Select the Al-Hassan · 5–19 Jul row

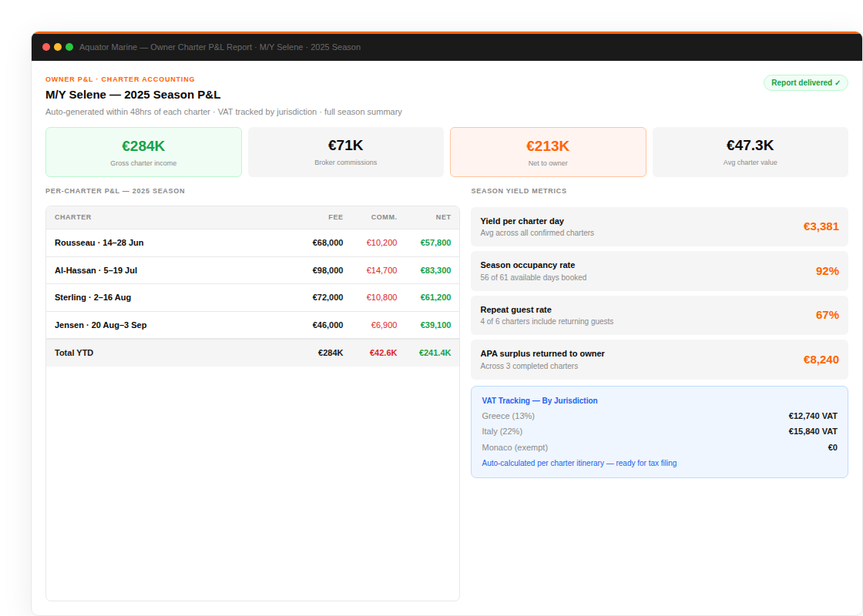253,270
